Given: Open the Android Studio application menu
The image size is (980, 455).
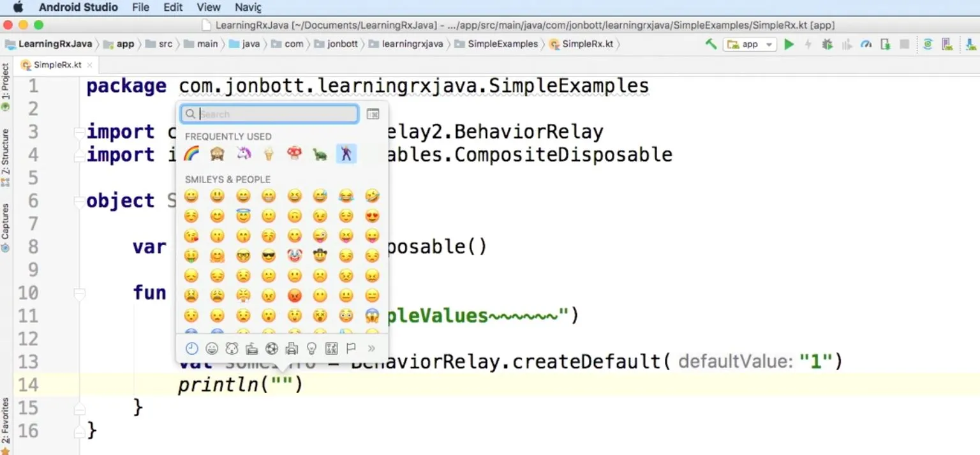Looking at the screenshot, I should point(78,7).
